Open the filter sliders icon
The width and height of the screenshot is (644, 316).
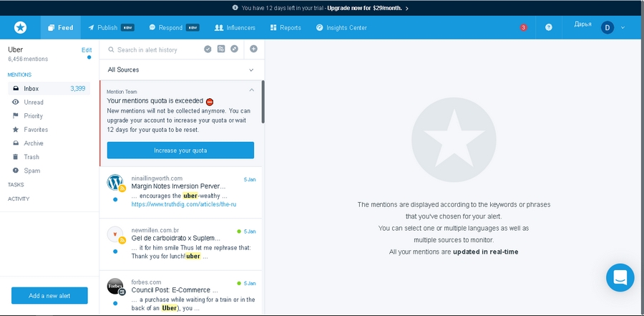click(x=221, y=49)
